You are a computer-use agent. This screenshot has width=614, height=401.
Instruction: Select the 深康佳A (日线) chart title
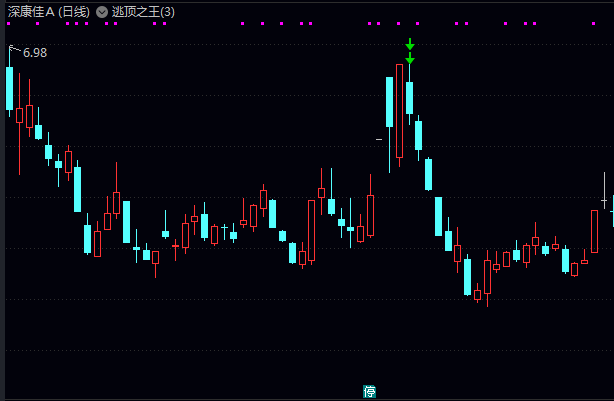pyautogui.click(x=49, y=12)
